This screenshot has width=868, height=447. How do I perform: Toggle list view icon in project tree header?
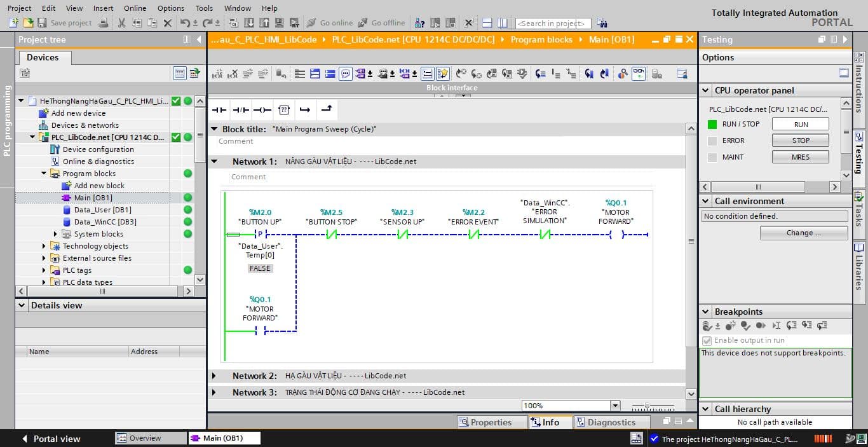180,74
